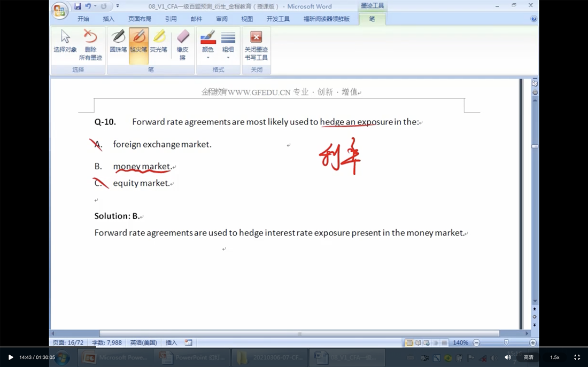
Task: Click the 墨迹工具 contextual tab header
Action: 372,6
